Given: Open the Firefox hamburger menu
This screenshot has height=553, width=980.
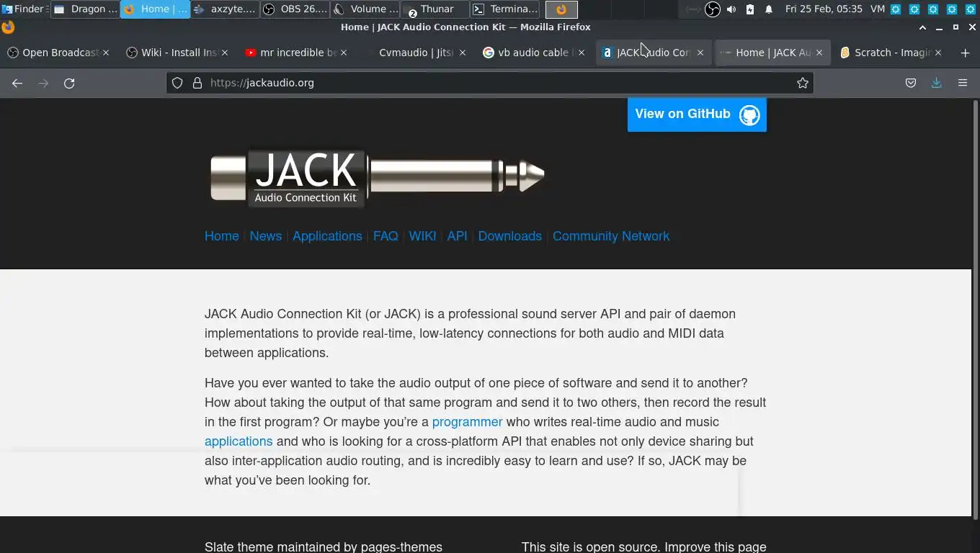Looking at the screenshot, I should pos(963,83).
